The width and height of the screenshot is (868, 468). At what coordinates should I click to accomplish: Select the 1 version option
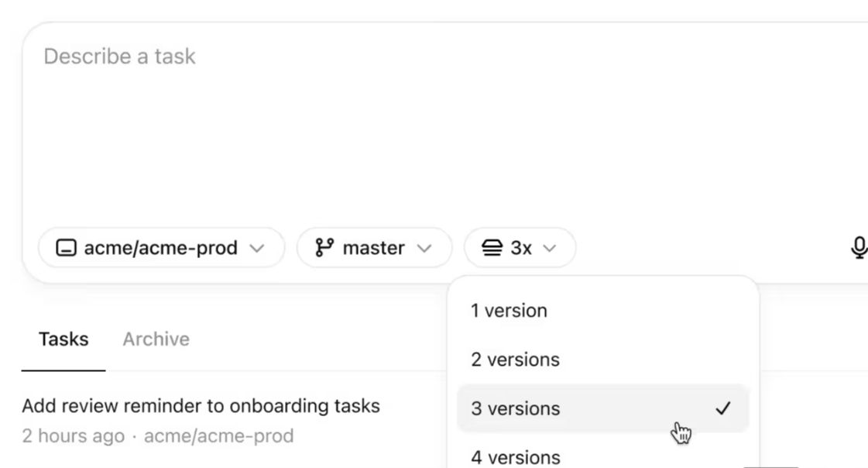509,311
